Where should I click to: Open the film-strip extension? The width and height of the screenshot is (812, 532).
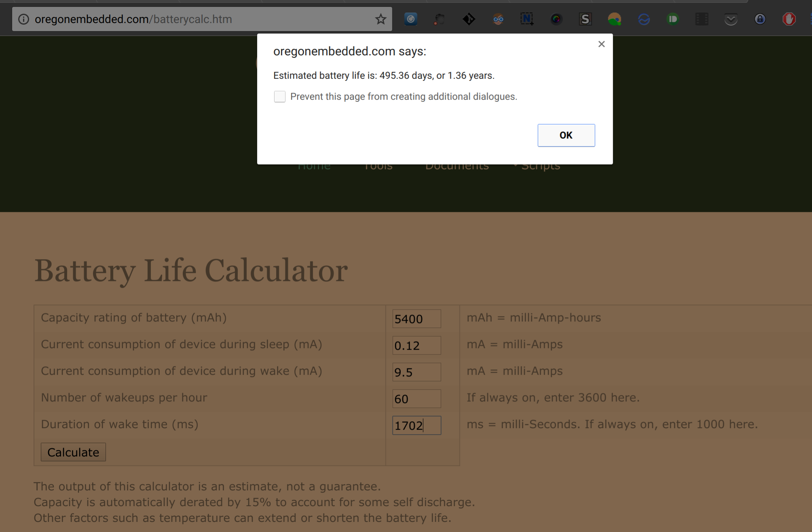click(x=702, y=19)
